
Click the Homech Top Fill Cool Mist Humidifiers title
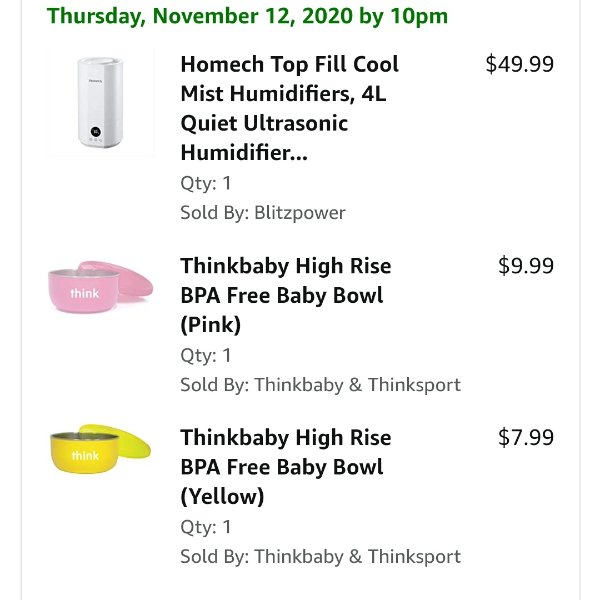pos(290,108)
